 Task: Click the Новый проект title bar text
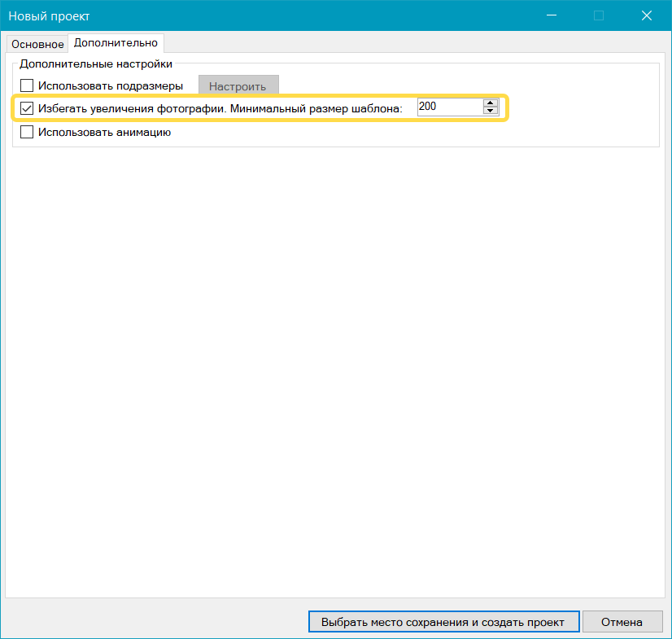tap(50, 15)
